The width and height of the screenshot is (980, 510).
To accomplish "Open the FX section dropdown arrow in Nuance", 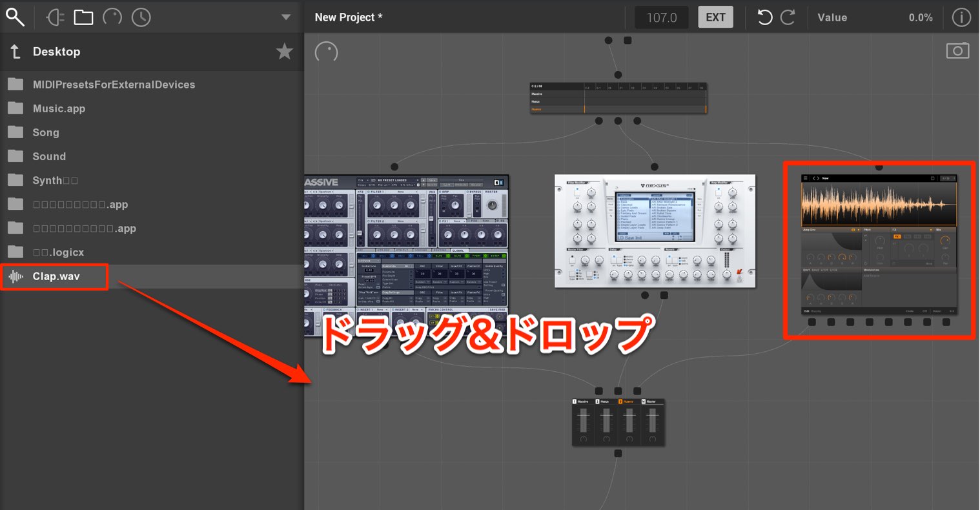I will coord(931,230).
